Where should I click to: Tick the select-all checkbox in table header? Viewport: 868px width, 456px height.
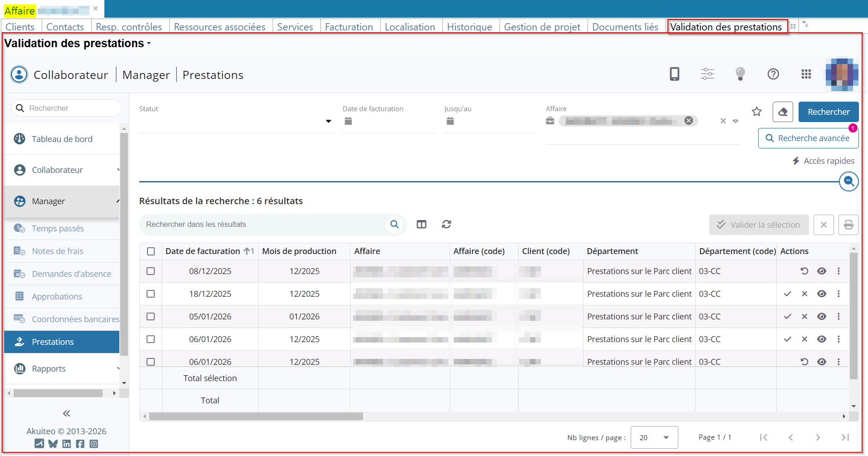(x=151, y=251)
